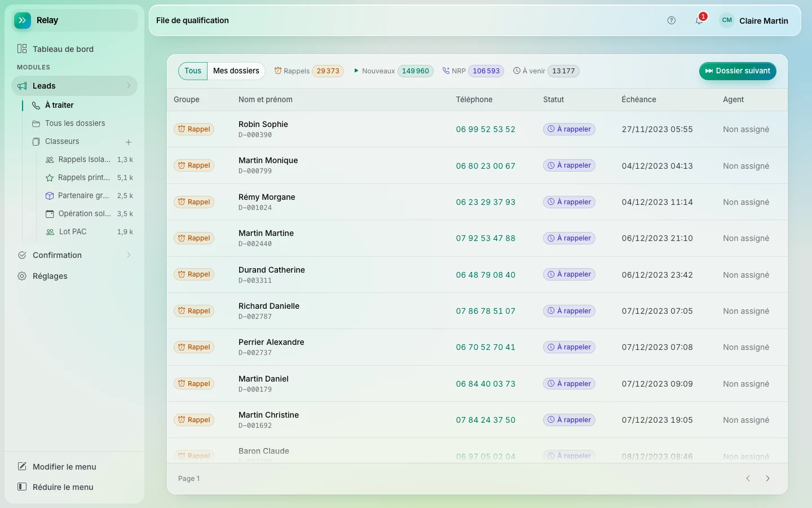Click the Partenaire gr... cube icon
Viewport: 812px width, 508px height.
coord(50,196)
